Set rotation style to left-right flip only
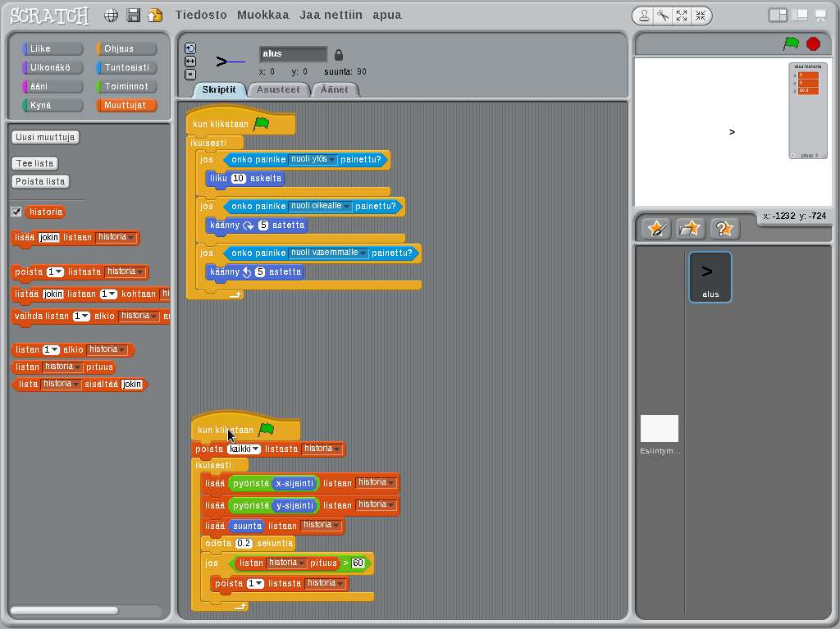Screen dimensions: 840x629 point(190,62)
